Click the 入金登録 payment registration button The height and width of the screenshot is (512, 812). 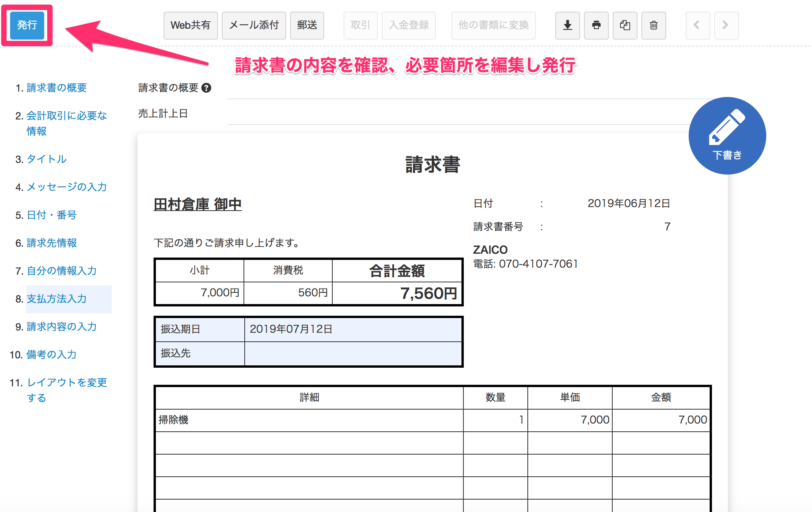coord(408,25)
